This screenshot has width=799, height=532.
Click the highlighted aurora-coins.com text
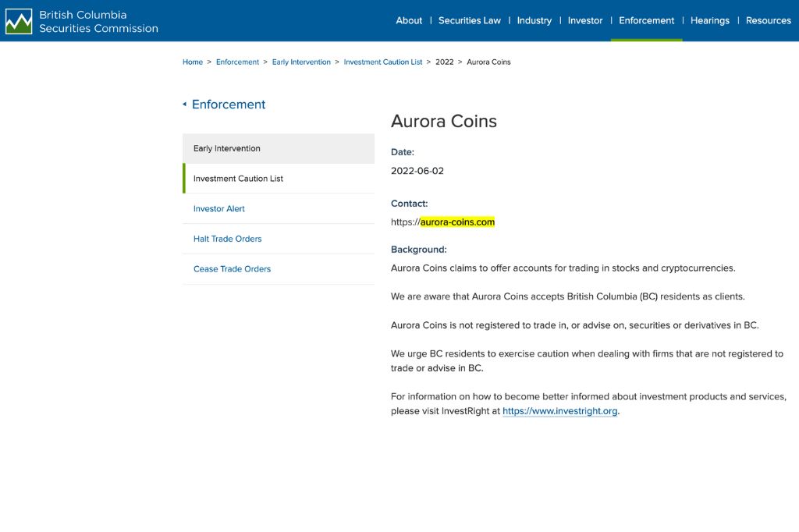(457, 222)
